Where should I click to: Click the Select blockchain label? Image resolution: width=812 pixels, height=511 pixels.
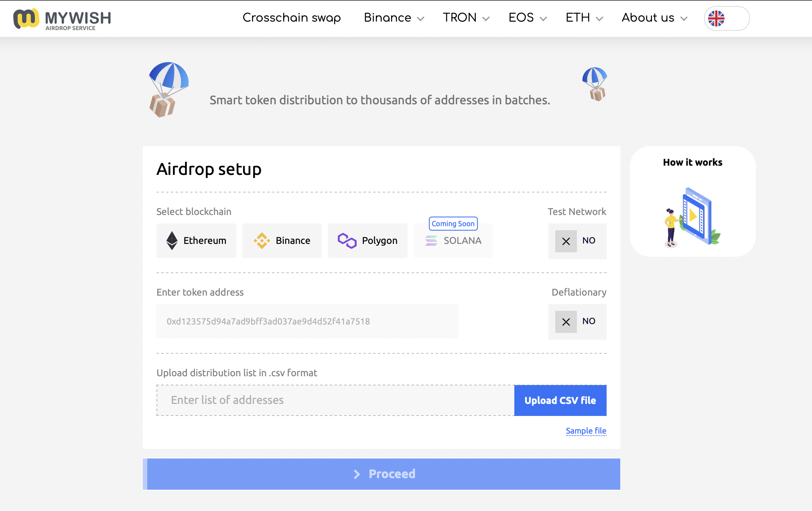[x=194, y=211]
